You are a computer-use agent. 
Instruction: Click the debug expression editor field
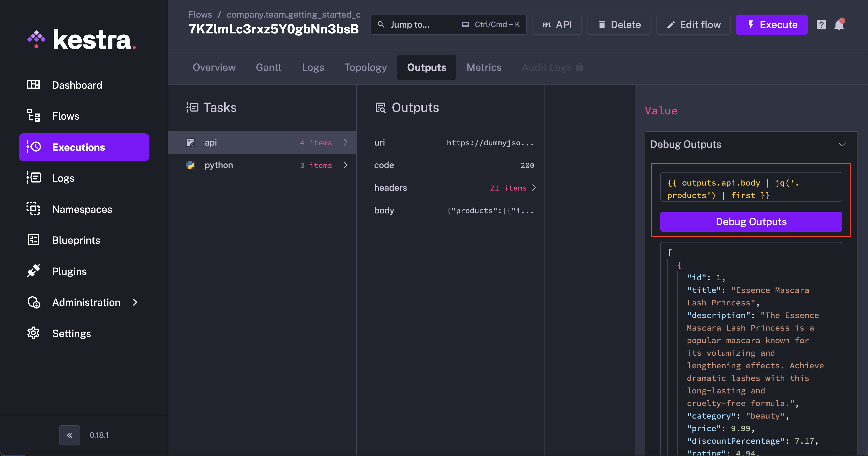(x=751, y=189)
